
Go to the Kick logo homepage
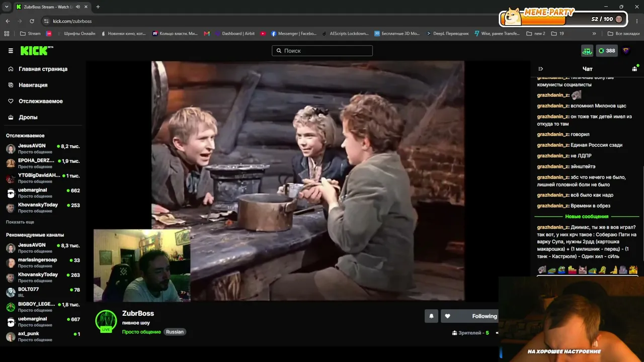[x=37, y=51]
